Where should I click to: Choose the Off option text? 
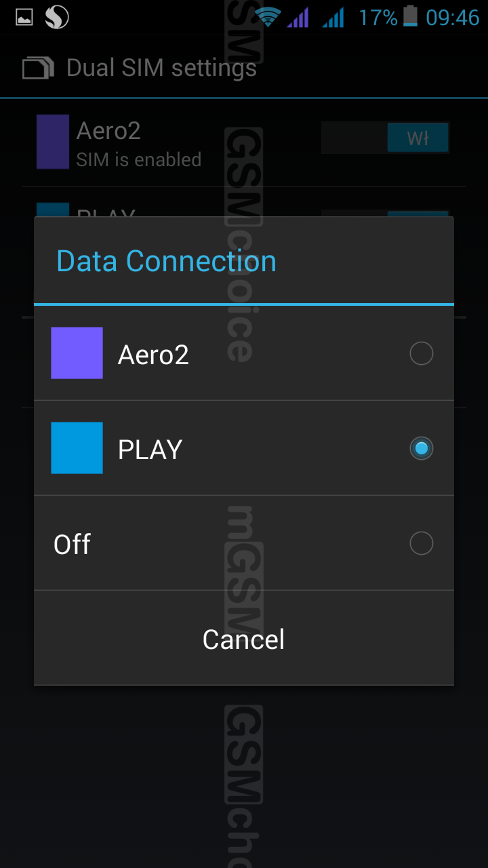72,544
